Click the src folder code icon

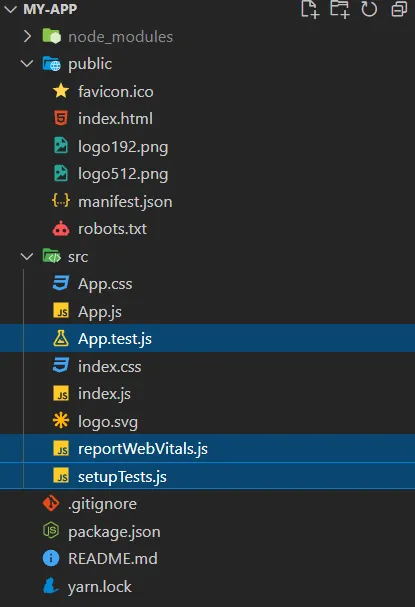coord(51,256)
